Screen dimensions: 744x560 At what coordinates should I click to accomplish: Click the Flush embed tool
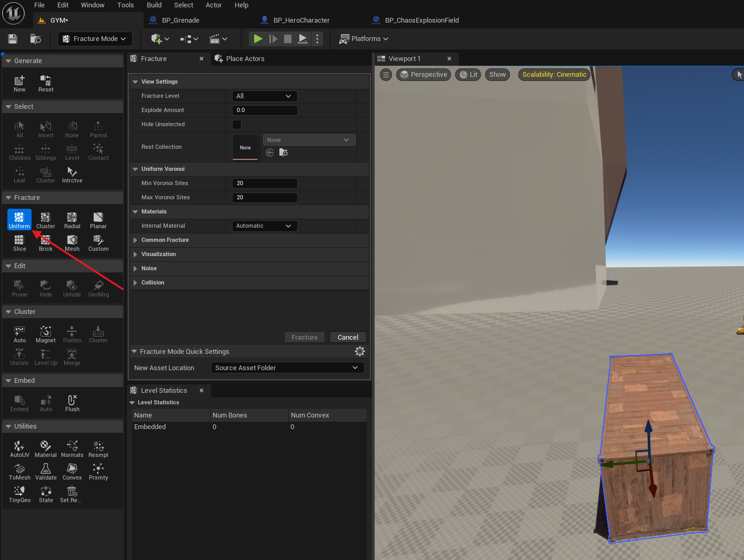[x=72, y=403]
